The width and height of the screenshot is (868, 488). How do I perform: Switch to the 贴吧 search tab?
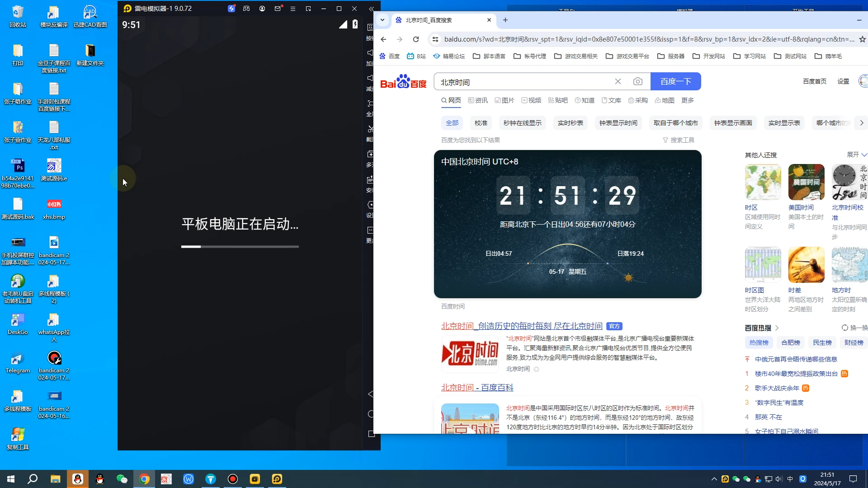tap(558, 100)
